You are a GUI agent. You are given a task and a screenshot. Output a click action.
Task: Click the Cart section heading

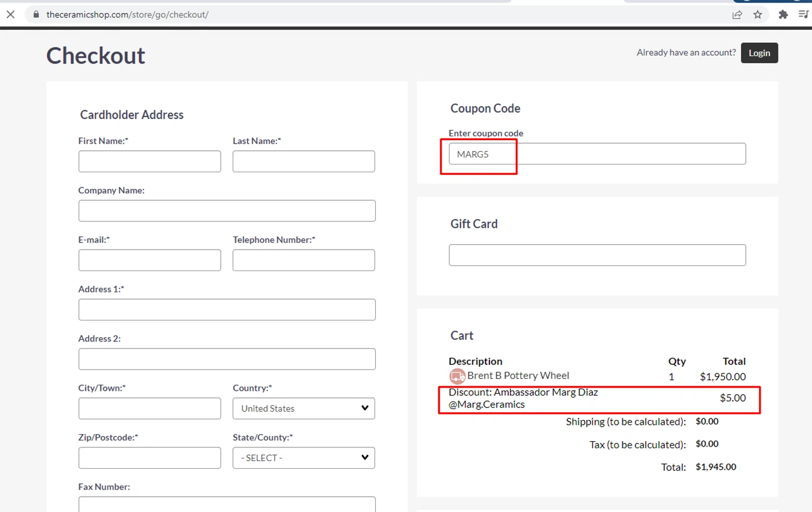coord(462,336)
